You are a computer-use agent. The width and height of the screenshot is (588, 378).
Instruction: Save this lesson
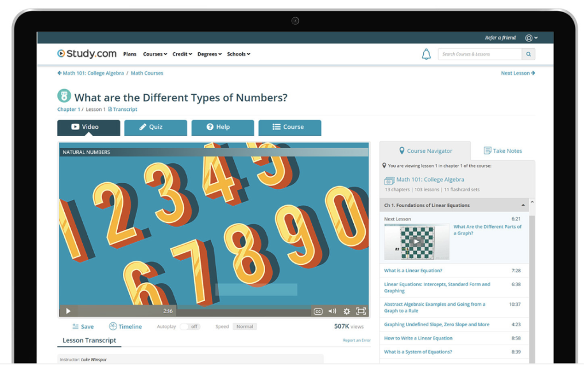click(83, 326)
